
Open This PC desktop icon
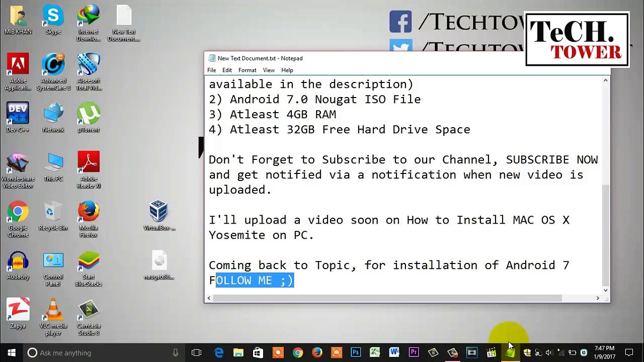pos(53,167)
